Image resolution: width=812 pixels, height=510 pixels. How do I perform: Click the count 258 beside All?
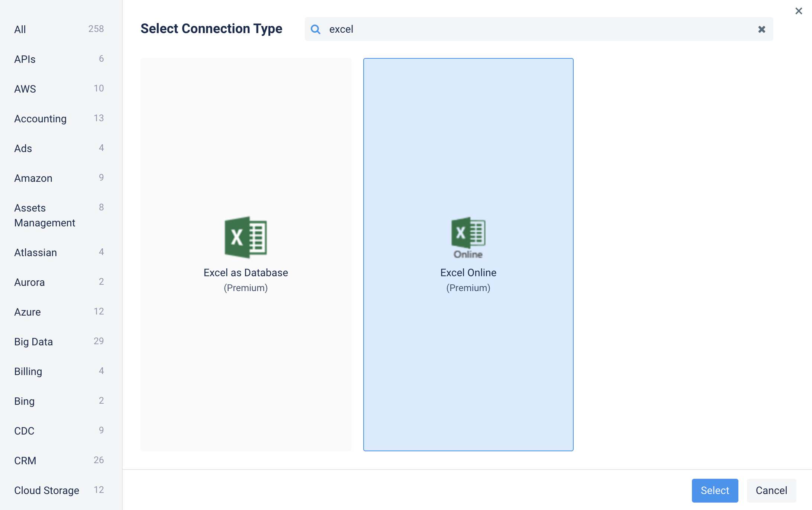pyautogui.click(x=96, y=29)
